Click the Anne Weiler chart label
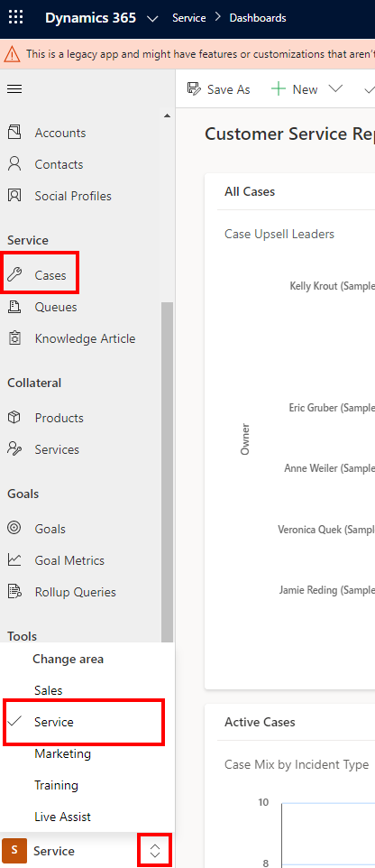Screen dimensions: 375x868 click(x=329, y=468)
